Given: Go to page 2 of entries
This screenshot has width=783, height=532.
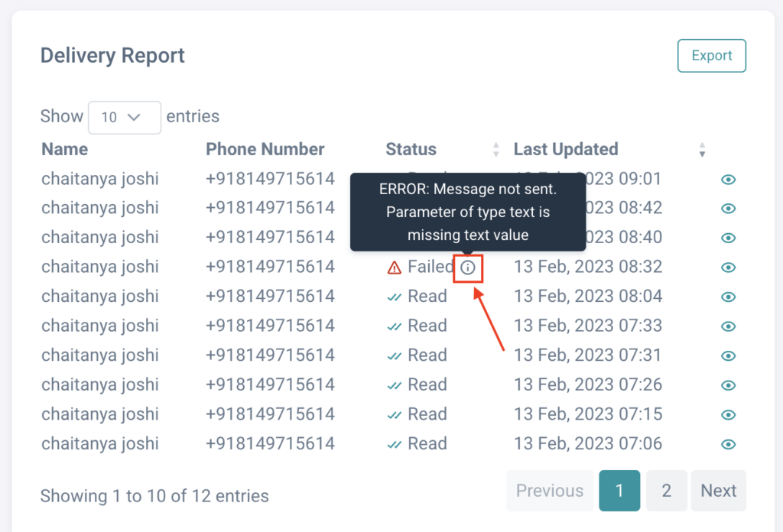Looking at the screenshot, I should pyautogui.click(x=667, y=491).
